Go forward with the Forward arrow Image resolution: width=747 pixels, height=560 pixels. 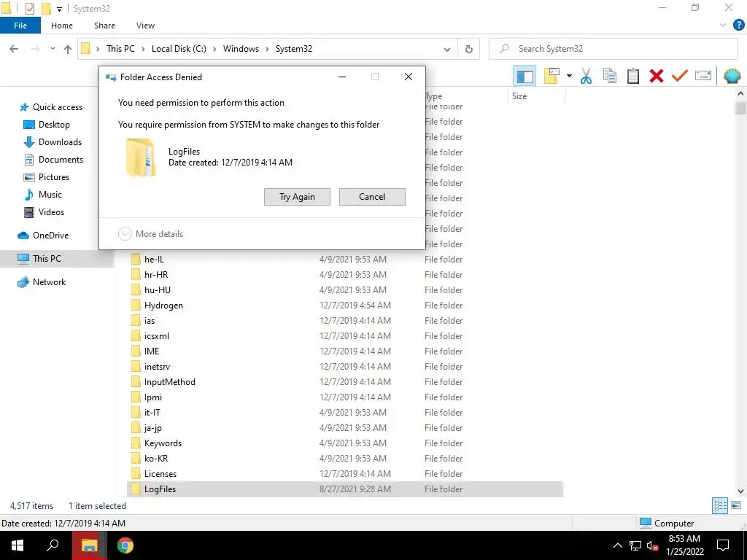click(35, 49)
